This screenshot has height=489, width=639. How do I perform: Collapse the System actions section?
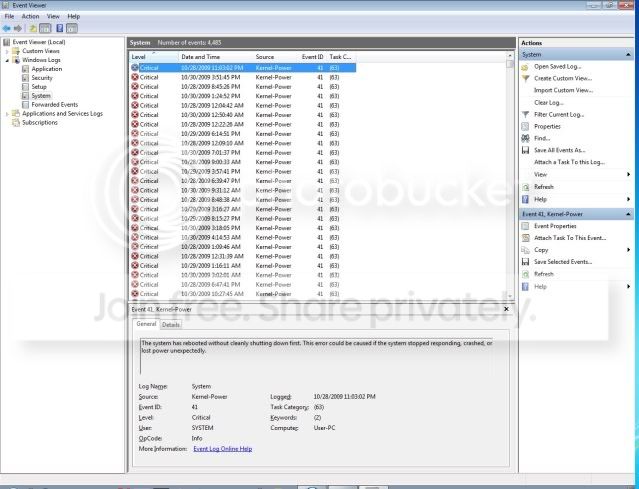point(628,55)
